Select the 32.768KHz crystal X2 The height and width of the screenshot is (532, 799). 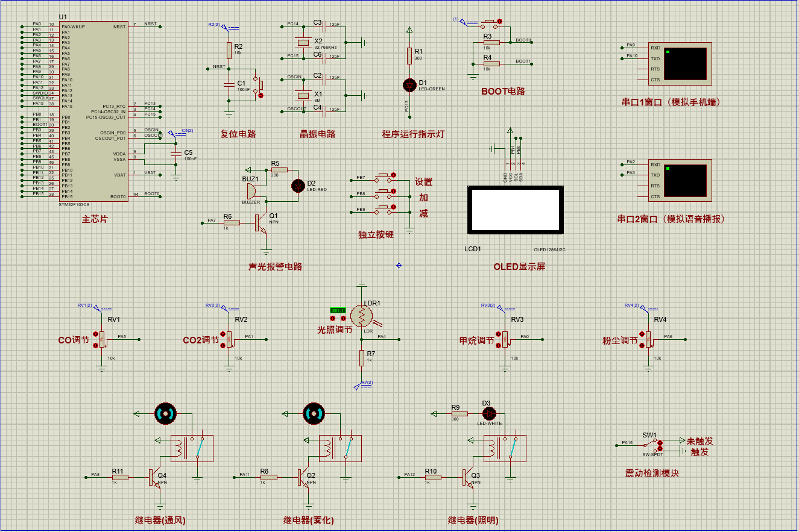point(303,42)
